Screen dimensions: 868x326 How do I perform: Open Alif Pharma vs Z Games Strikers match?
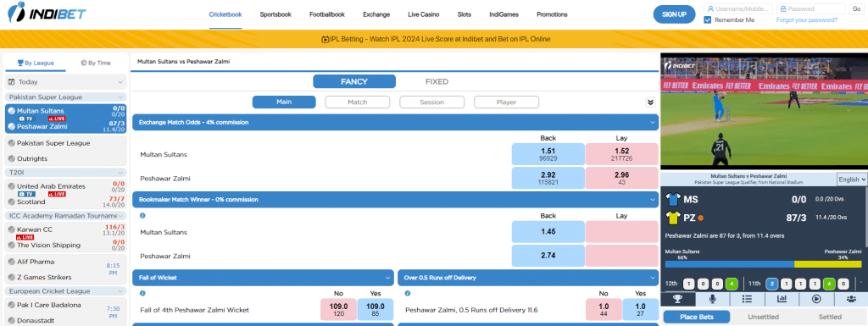coord(66,269)
